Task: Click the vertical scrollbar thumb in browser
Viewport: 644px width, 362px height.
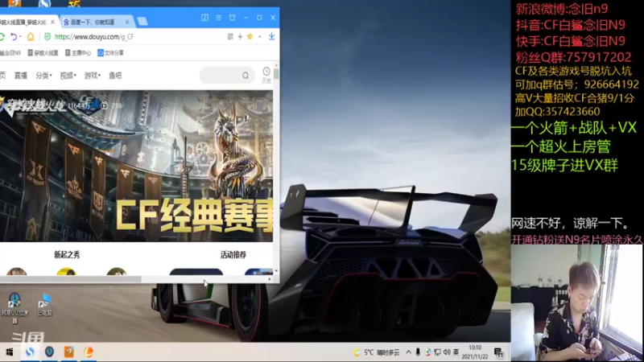Action: (x=276, y=74)
